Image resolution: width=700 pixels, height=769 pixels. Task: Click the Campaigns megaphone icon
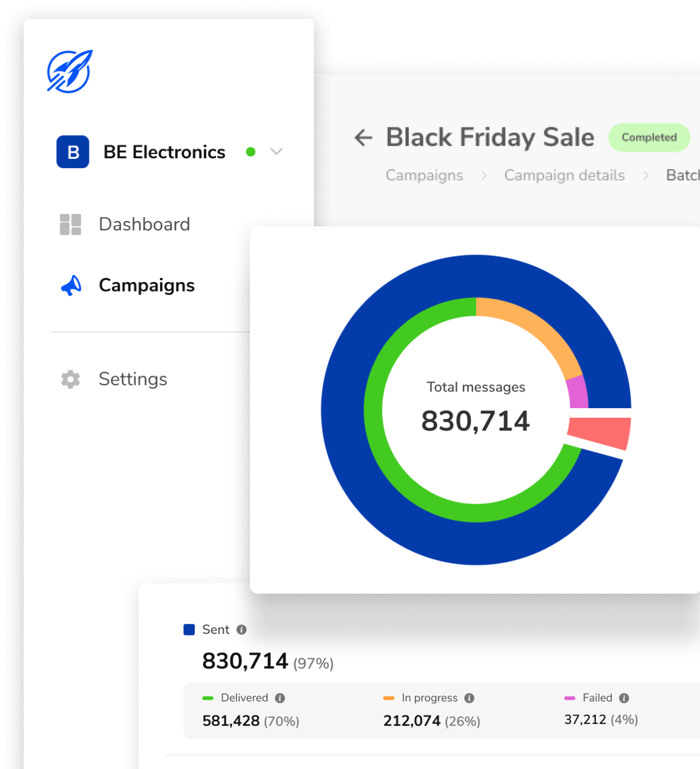tap(71, 286)
